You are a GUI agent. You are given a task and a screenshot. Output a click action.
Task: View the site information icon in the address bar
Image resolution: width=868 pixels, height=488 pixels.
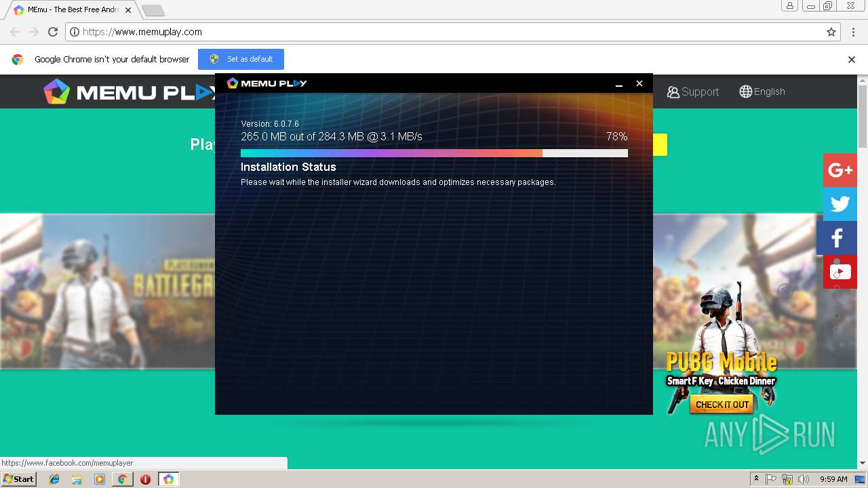[x=75, y=32]
